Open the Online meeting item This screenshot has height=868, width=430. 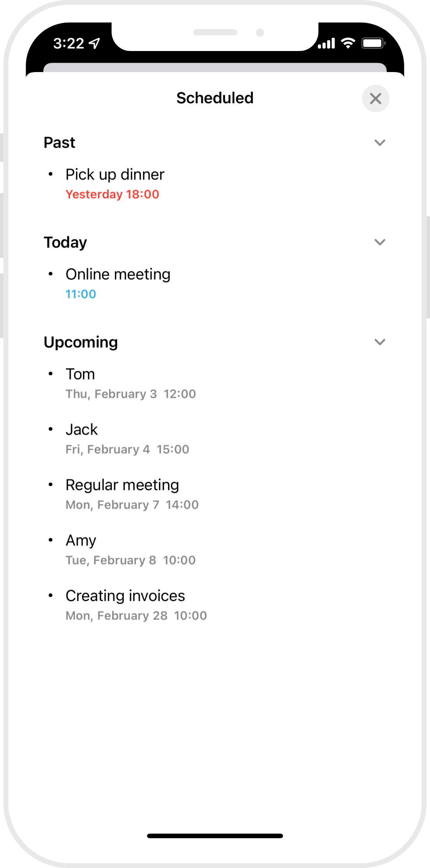118,274
